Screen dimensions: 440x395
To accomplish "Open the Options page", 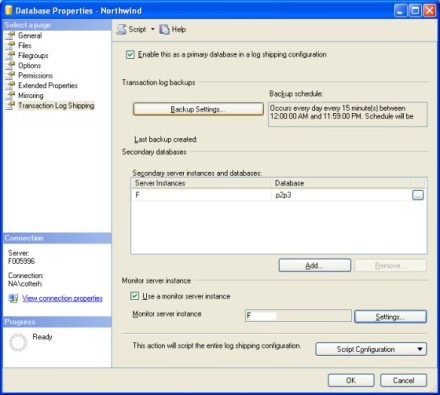I will [29, 65].
